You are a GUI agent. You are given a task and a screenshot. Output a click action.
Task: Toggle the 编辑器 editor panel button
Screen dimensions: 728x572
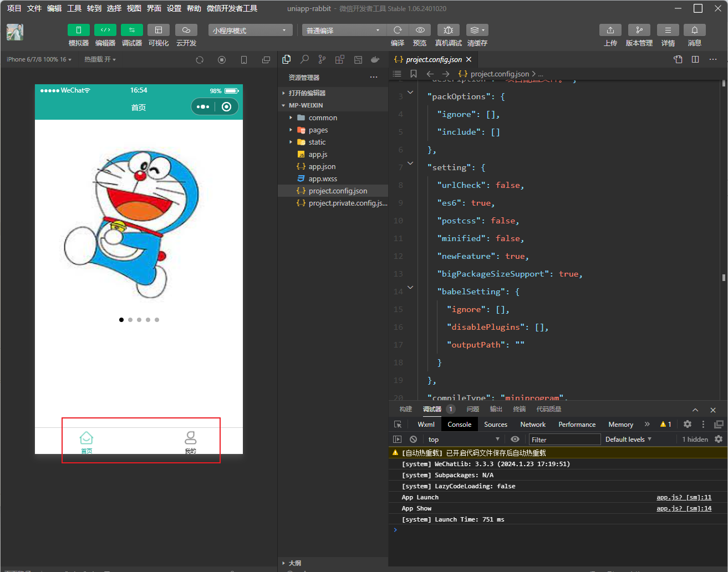(105, 30)
